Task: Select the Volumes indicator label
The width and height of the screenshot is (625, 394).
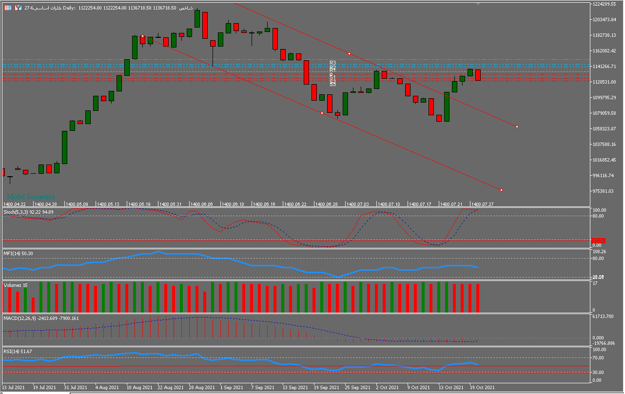Action: 15,285
